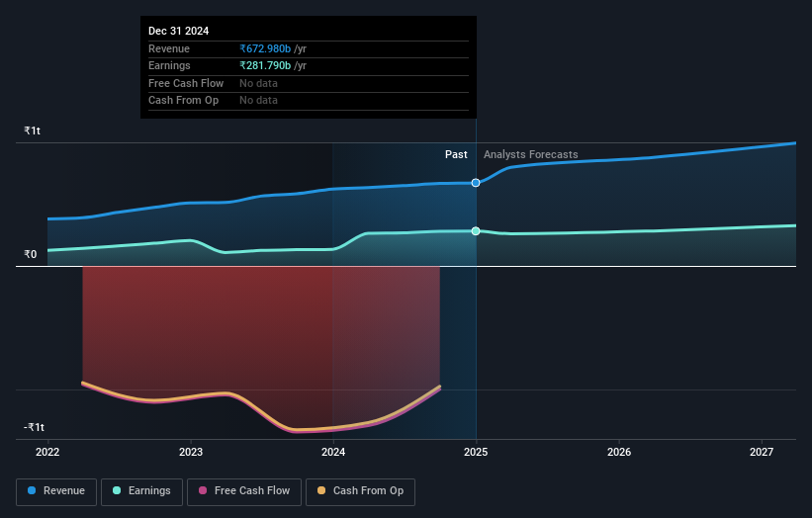The height and width of the screenshot is (518, 812).
Task: Click the orange Cash From Op legend dot
Action: click(321, 490)
